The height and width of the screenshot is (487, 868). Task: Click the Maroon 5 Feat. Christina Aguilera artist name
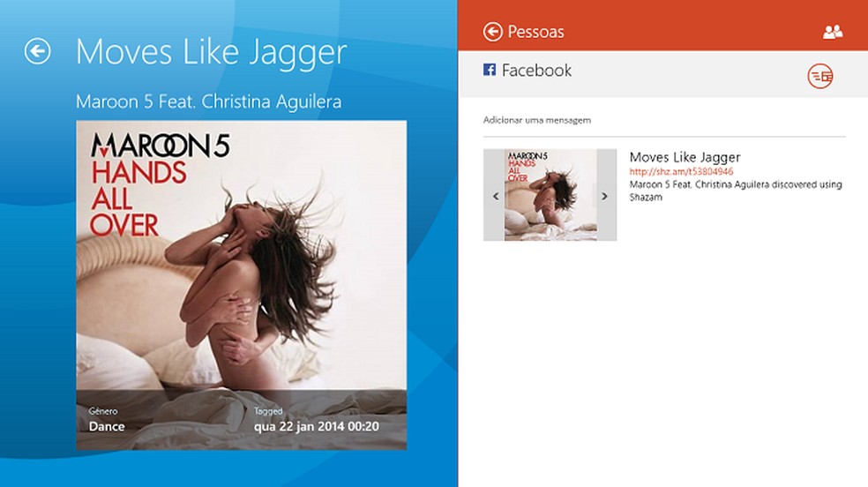[209, 101]
